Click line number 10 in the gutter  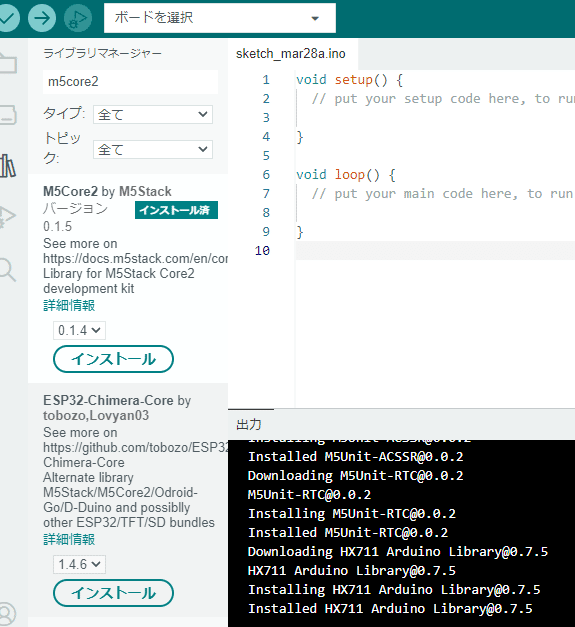(262, 251)
